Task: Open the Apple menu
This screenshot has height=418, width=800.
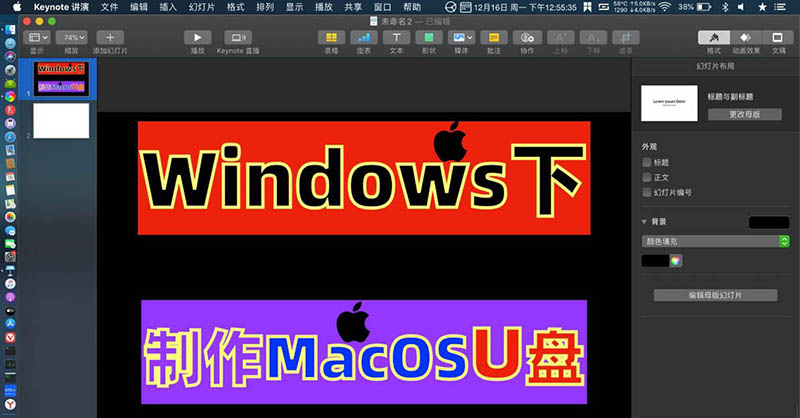Action: tap(17, 7)
